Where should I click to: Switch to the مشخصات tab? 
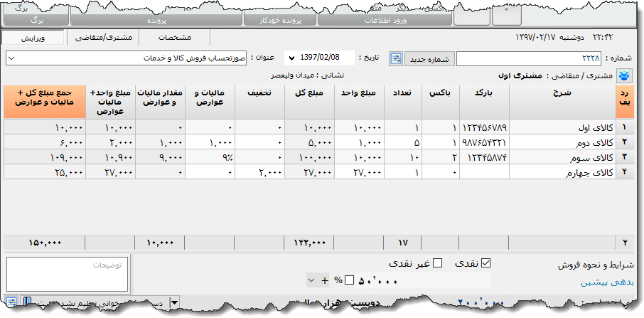[x=175, y=37]
